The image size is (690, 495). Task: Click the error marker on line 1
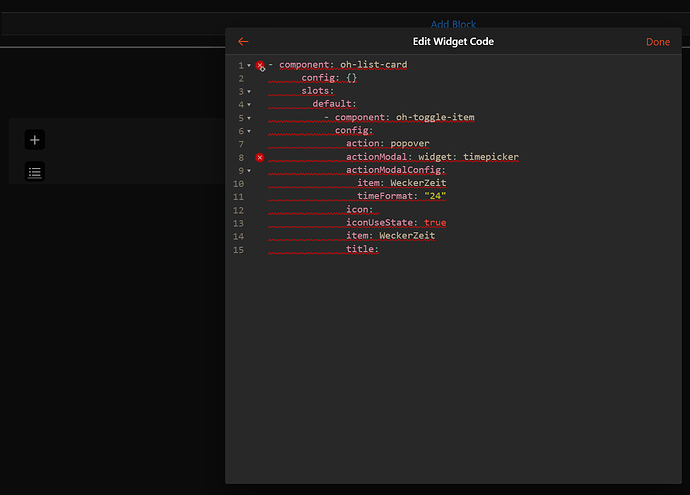click(x=260, y=65)
